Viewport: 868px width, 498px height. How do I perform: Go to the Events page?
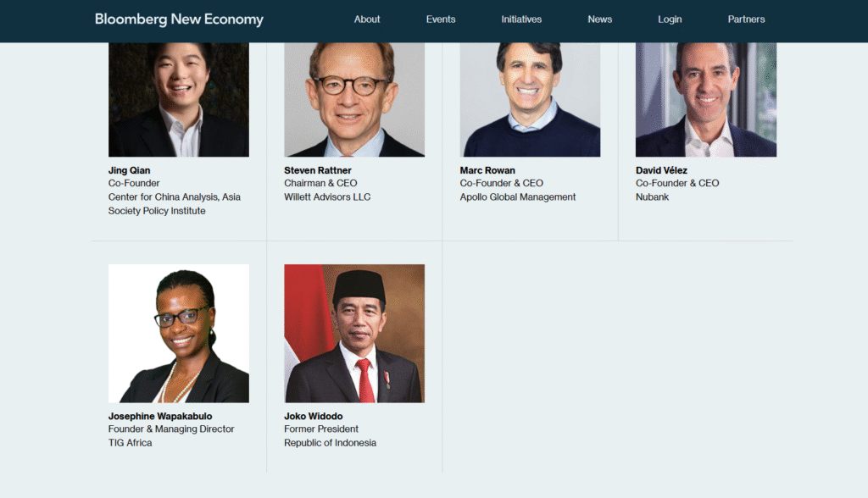(441, 19)
